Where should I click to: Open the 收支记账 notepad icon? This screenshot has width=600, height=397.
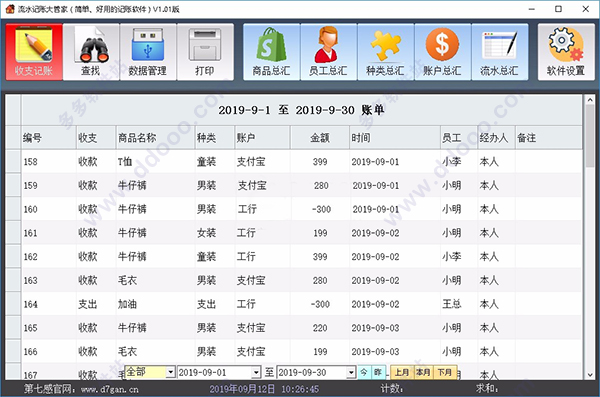click(x=34, y=52)
